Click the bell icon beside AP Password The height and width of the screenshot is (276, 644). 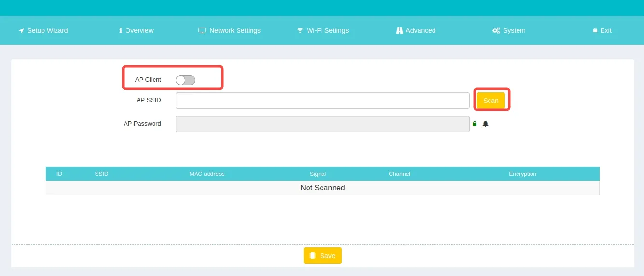click(486, 124)
